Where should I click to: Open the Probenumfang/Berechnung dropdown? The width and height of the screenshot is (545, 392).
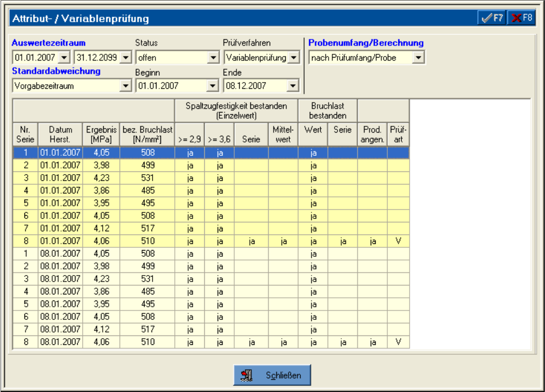(x=418, y=57)
